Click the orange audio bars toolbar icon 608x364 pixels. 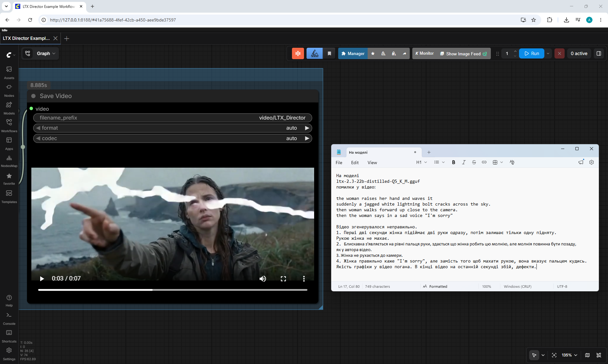pos(298,53)
